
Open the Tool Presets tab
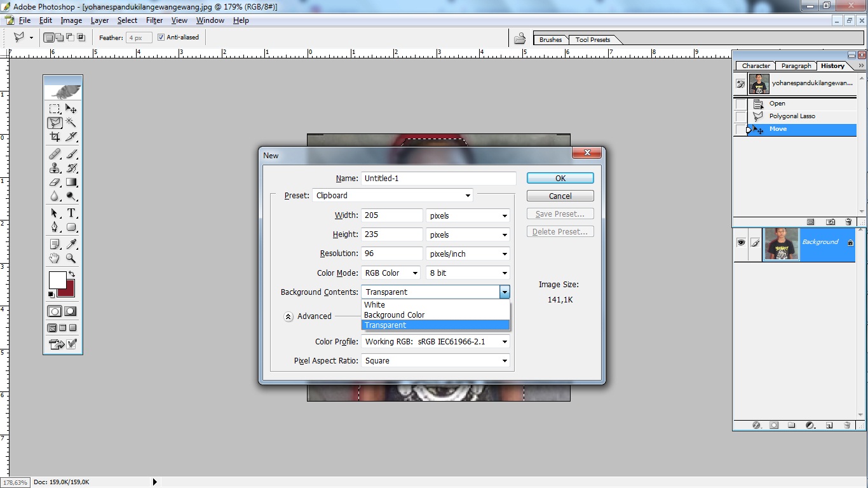593,40
